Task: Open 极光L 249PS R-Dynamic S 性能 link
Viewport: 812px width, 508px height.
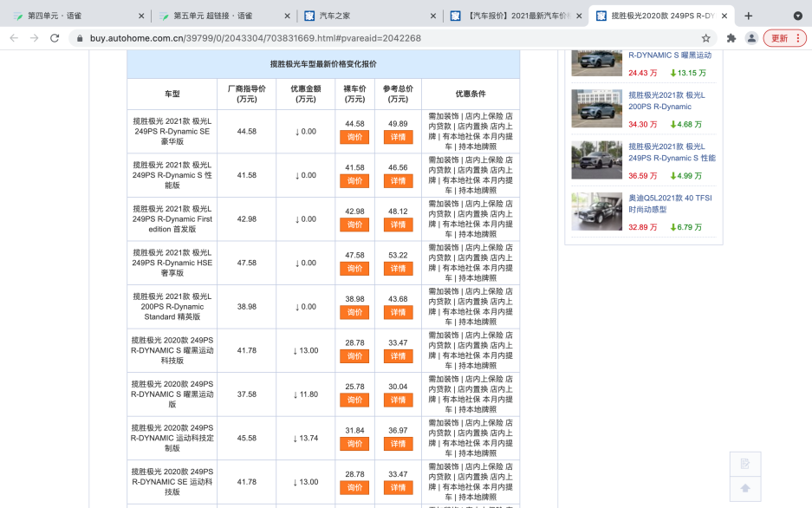Action: 672,153
